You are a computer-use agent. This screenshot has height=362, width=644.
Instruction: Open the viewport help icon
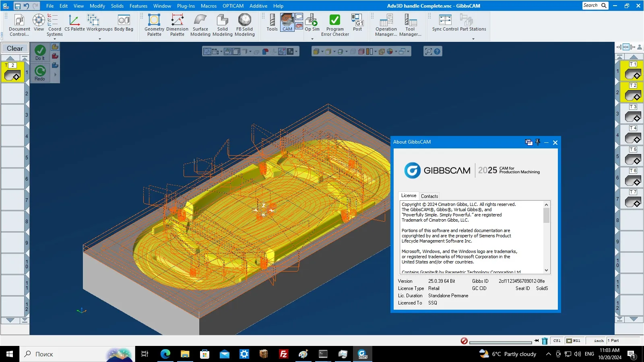[x=437, y=51]
